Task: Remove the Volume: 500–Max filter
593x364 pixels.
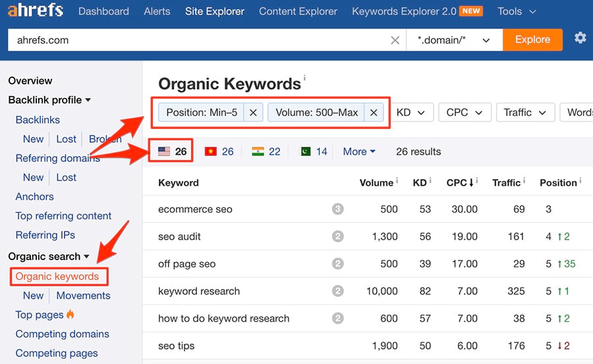Action: (373, 113)
